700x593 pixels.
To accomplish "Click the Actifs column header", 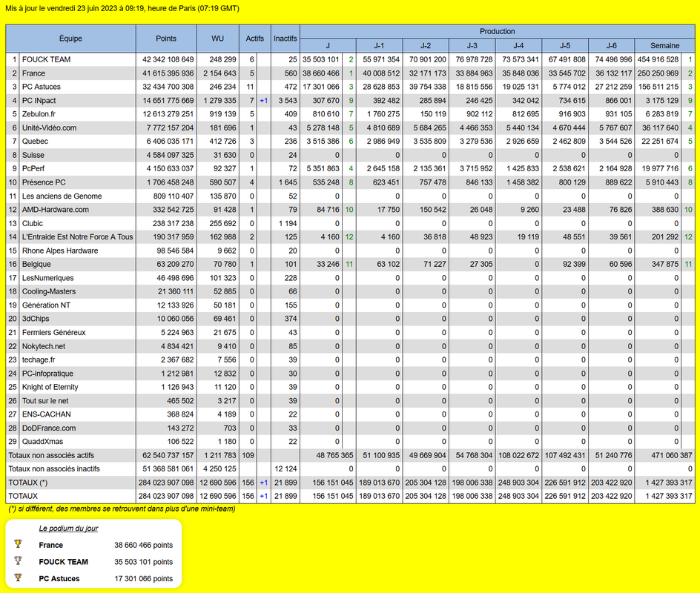I will tap(255, 39).
